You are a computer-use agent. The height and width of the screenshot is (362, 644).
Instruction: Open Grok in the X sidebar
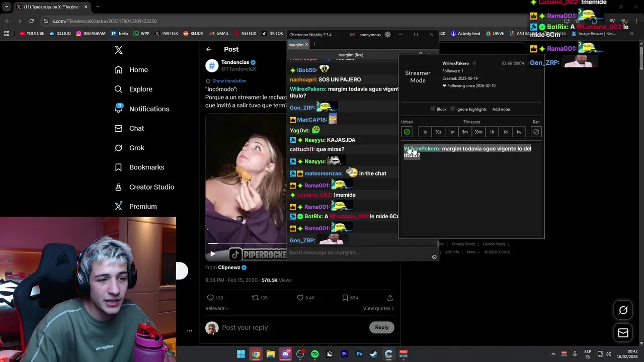click(x=129, y=148)
